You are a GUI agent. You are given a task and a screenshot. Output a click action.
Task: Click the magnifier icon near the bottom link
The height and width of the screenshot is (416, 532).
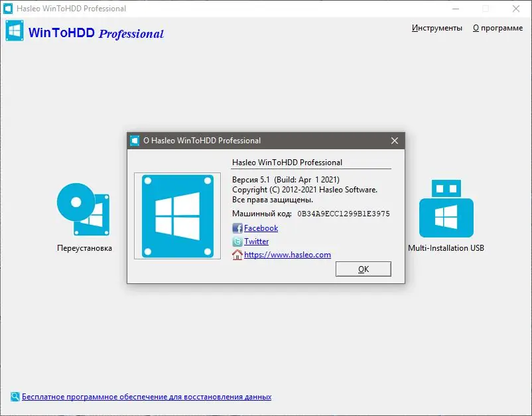pyautogui.click(x=15, y=396)
